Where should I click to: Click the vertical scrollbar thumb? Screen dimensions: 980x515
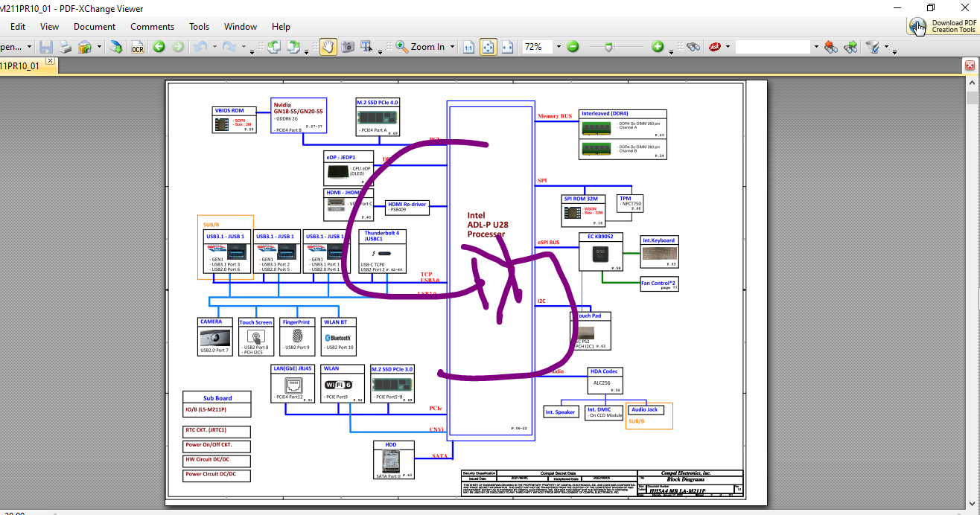(x=972, y=98)
